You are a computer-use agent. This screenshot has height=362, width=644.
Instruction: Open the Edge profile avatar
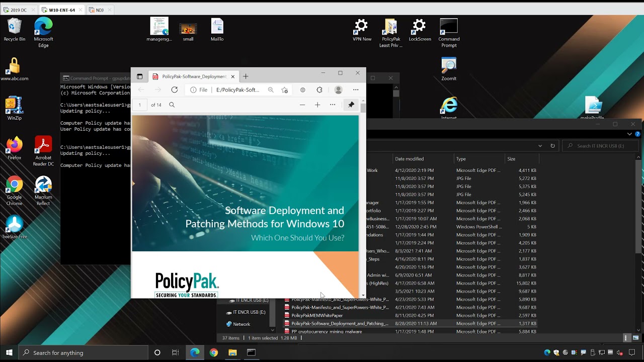point(338,89)
